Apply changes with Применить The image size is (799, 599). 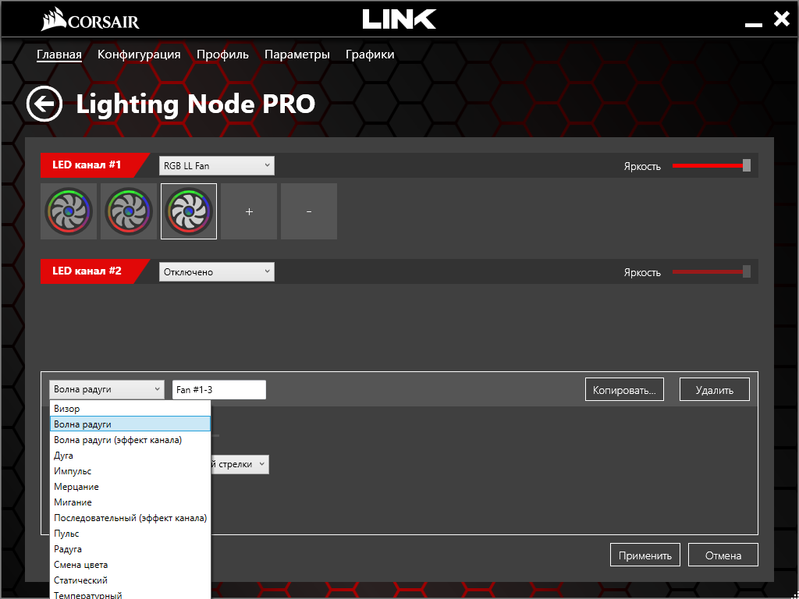tap(645, 555)
